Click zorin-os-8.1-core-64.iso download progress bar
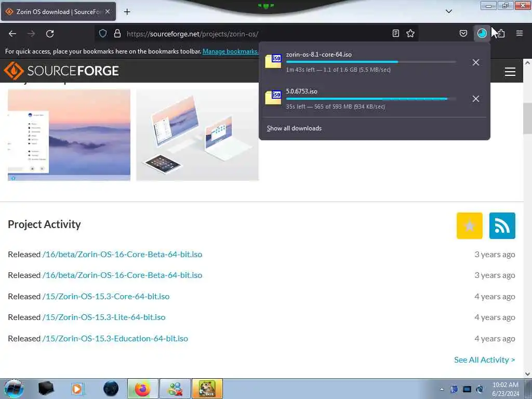The image size is (532, 399). tap(371, 62)
